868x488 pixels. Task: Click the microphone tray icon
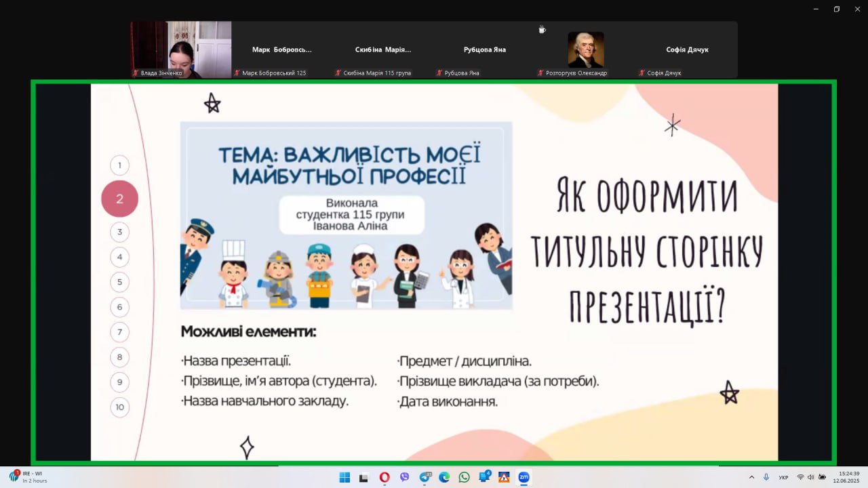point(766,477)
